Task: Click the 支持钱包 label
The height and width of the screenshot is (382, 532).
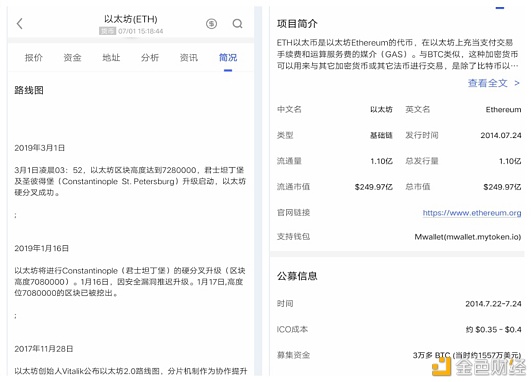Action: (x=293, y=236)
